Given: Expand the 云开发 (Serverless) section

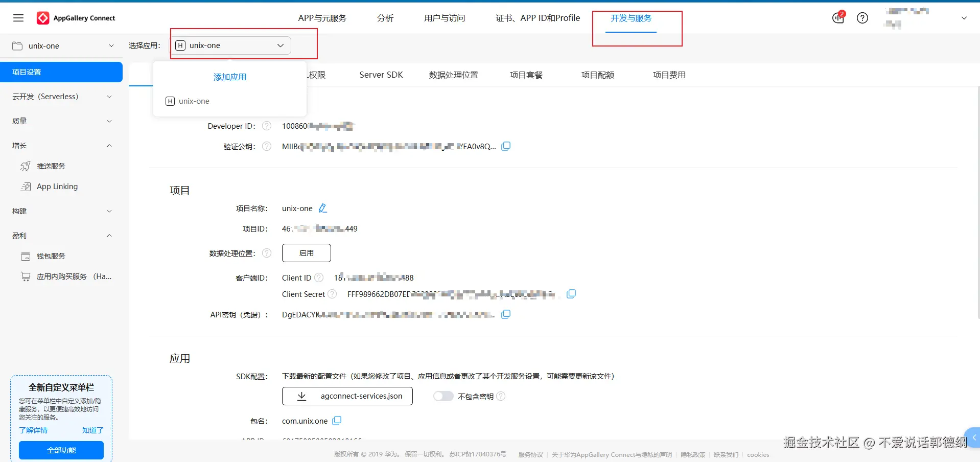Looking at the screenshot, I should point(62,97).
